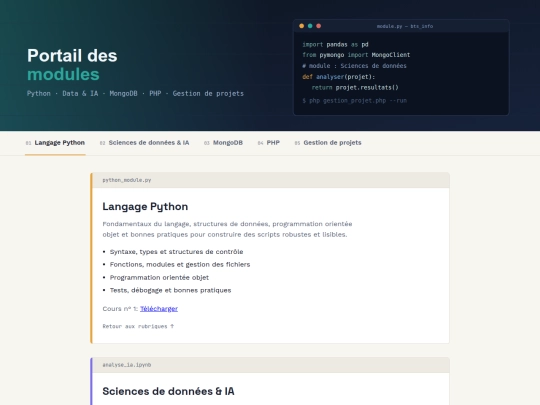Click the 'return projet.resultats()' code line

click(355, 87)
